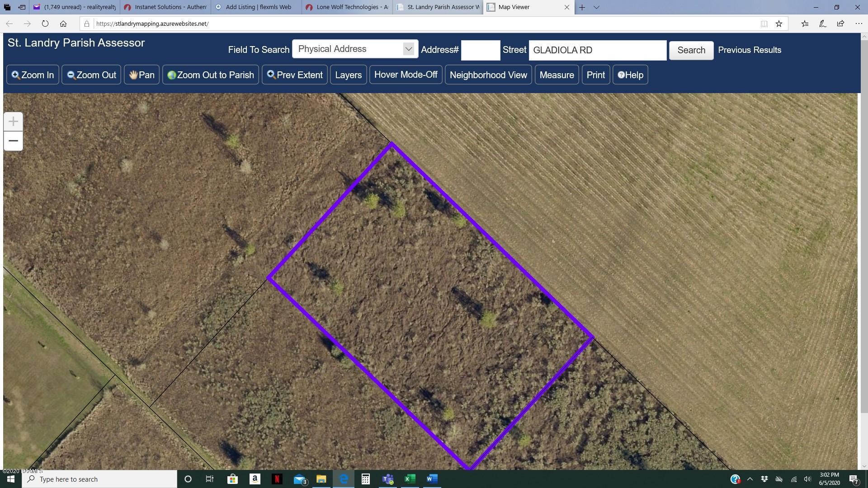Click the Zoom Out map tool
868x488 pixels.
(x=91, y=75)
